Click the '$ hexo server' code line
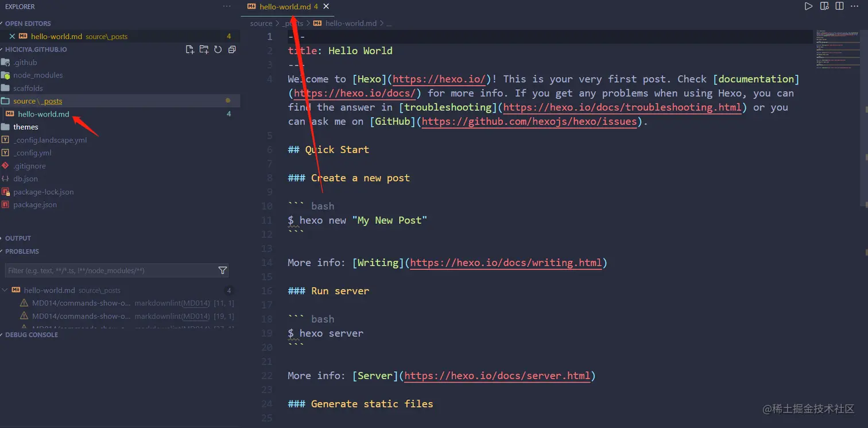Screen dimensions: 868x428 coord(325,334)
